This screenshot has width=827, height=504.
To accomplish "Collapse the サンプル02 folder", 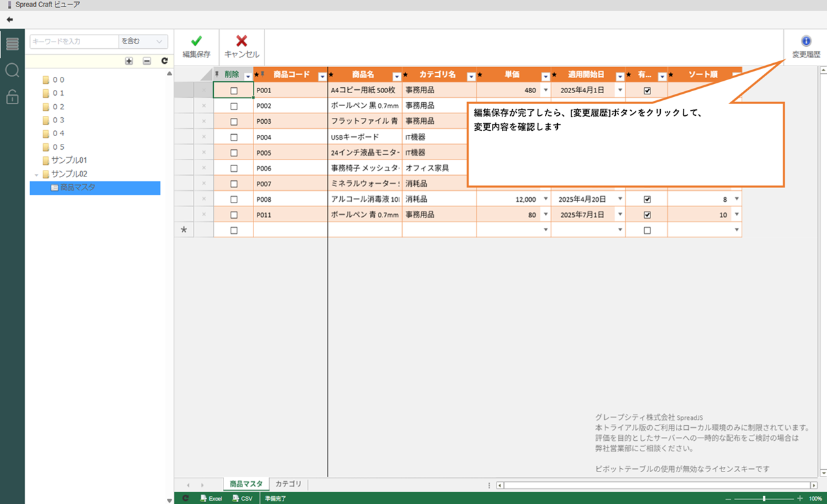I will click(x=36, y=175).
